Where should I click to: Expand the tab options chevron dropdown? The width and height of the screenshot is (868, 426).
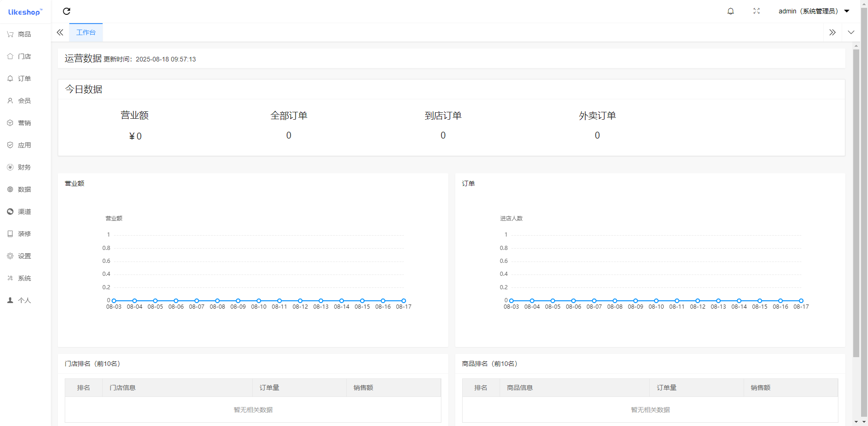851,32
